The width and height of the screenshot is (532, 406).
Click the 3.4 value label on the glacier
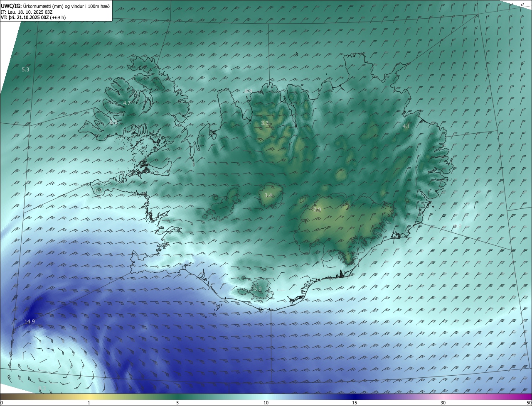[268, 195]
